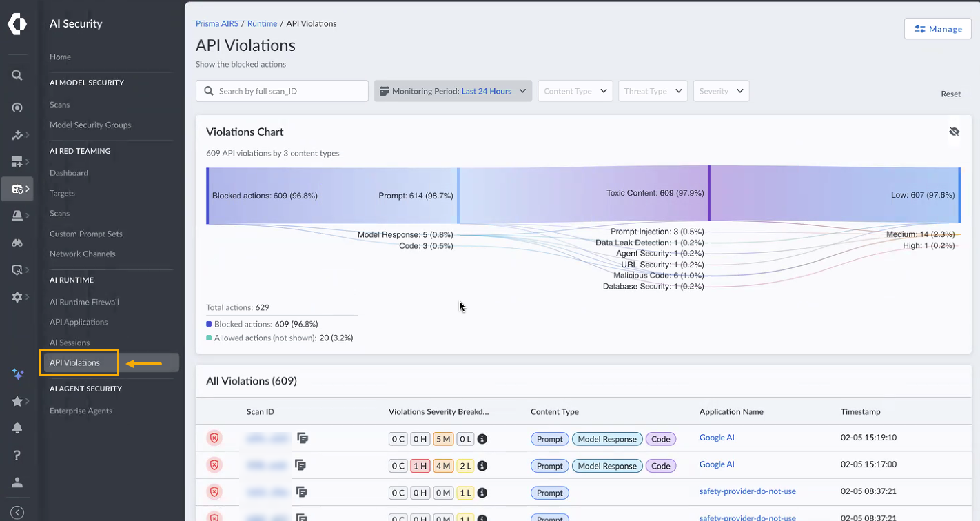This screenshot has height=521, width=980.
Task: Open the user profile icon
Action: pyautogui.click(x=17, y=482)
